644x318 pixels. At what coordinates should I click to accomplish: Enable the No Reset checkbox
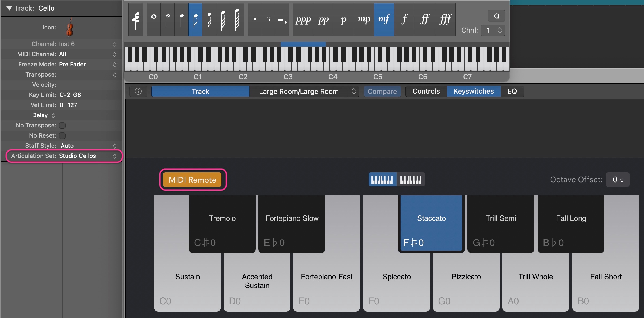(62, 136)
